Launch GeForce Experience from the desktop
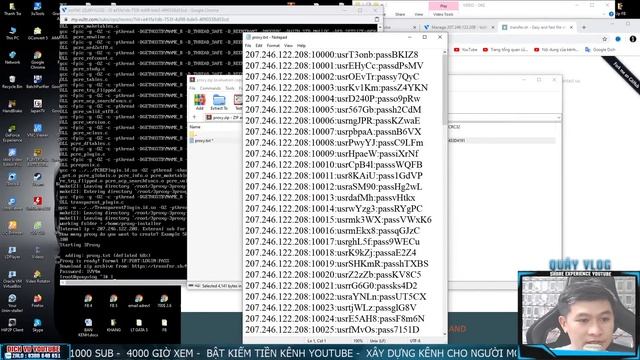This screenshot has width=640, height=360. [12, 133]
